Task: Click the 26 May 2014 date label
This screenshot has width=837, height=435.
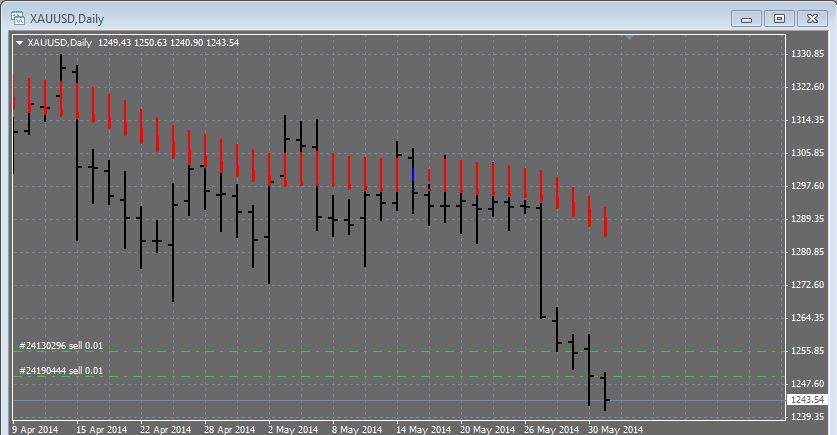Action: click(x=551, y=429)
